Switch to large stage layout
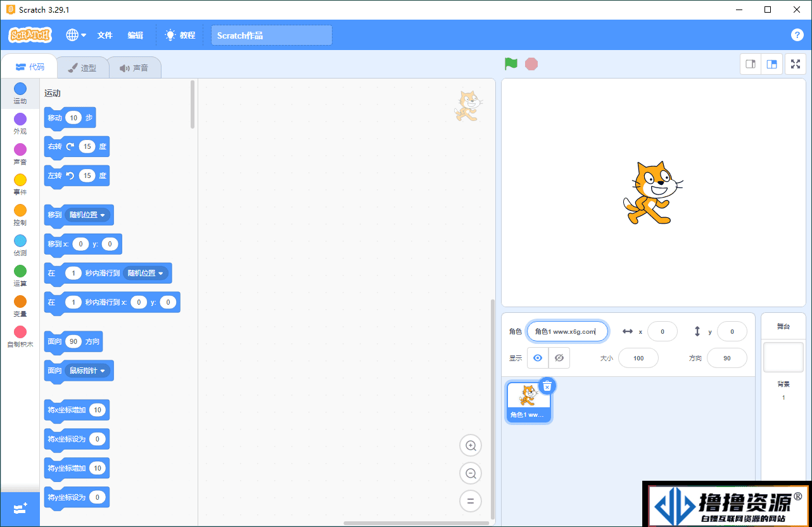 click(x=772, y=64)
